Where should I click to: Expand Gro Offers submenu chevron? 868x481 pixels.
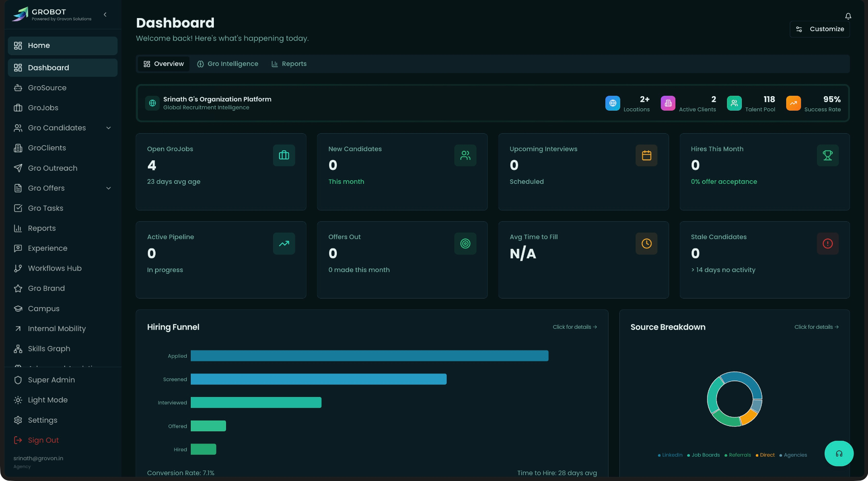click(x=108, y=188)
